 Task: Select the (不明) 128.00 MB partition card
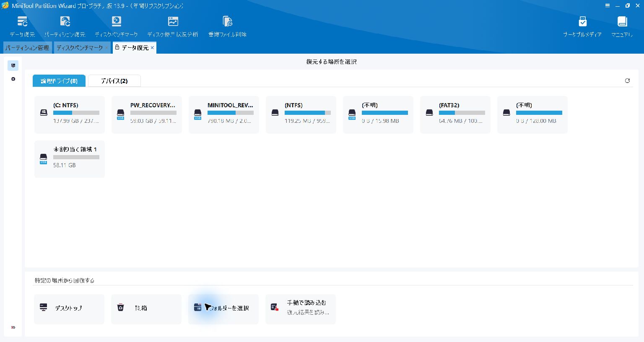pos(532,114)
